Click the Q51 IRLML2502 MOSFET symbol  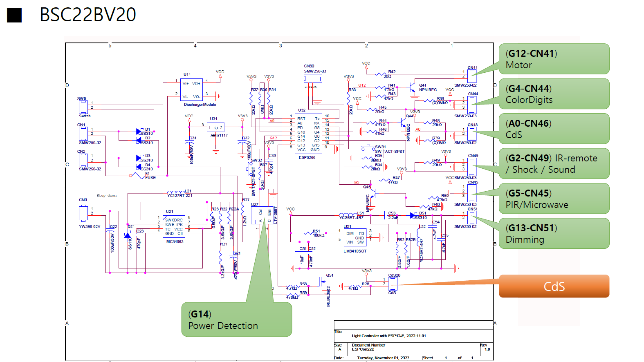324,282
